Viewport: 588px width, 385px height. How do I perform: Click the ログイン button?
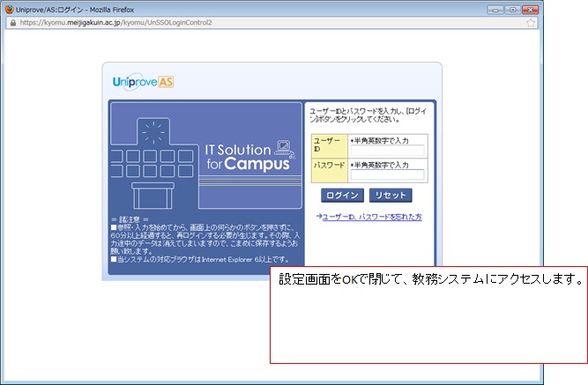pos(342,196)
